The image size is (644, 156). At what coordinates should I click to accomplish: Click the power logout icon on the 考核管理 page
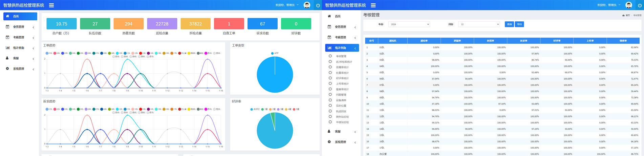640,5
